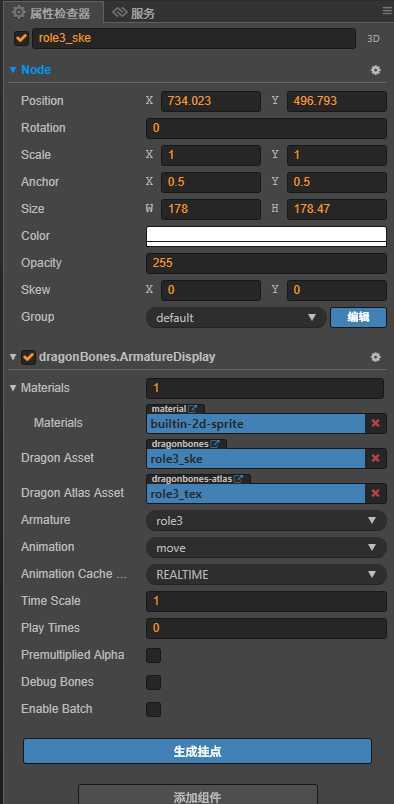This screenshot has width=394, height=804.
Task: Click the Opacity label
Action: pyautogui.click(x=41, y=263)
